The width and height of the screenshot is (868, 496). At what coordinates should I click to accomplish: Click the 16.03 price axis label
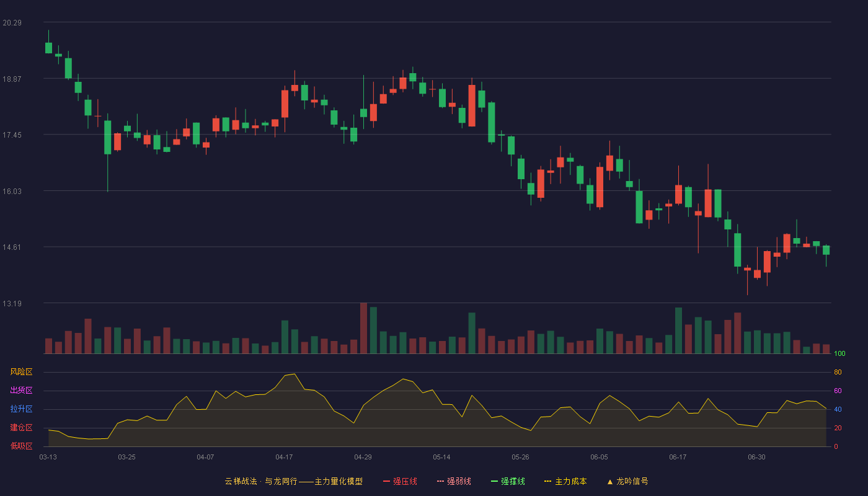(12, 192)
